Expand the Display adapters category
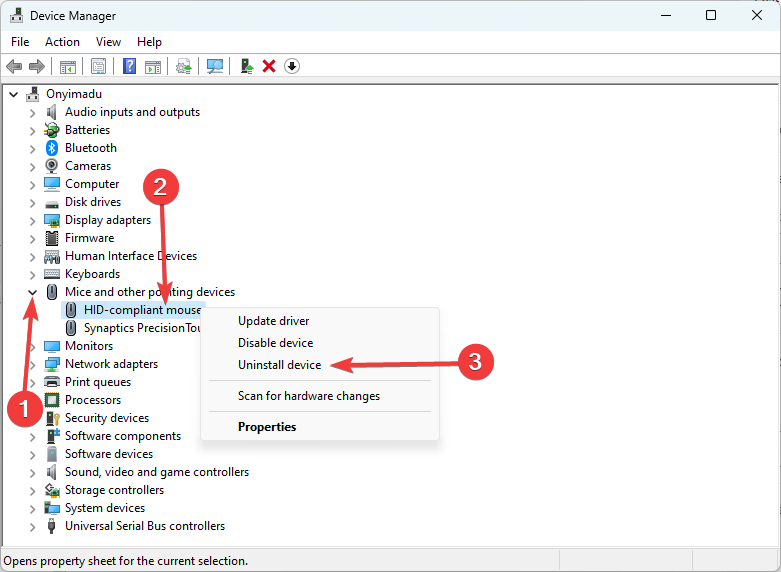This screenshot has height=572, width=781. [x=32, y=221]
